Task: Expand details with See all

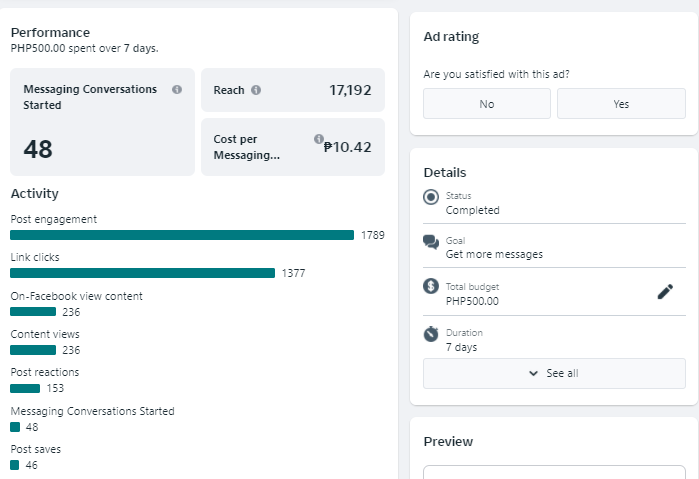Action: pyautogui.click(x=554, y=373)
